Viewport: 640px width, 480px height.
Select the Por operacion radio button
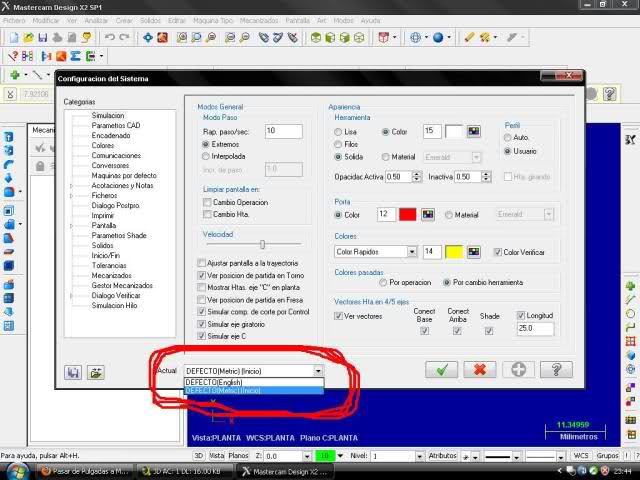pos(383,282)
